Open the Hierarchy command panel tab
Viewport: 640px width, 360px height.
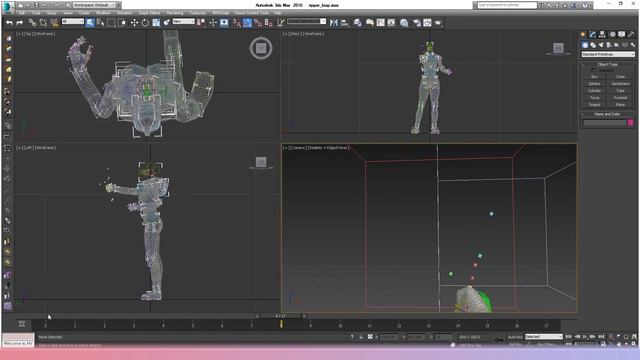(602, 34)
